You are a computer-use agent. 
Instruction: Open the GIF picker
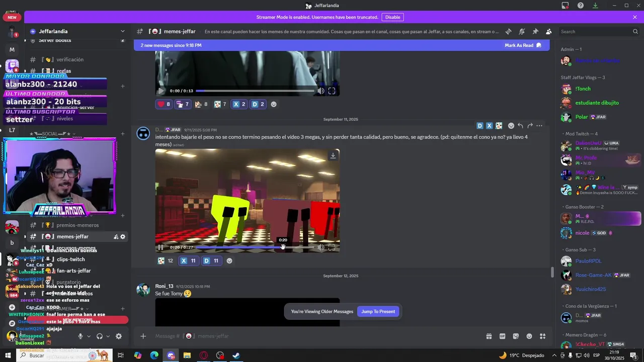tap(502, 336)
